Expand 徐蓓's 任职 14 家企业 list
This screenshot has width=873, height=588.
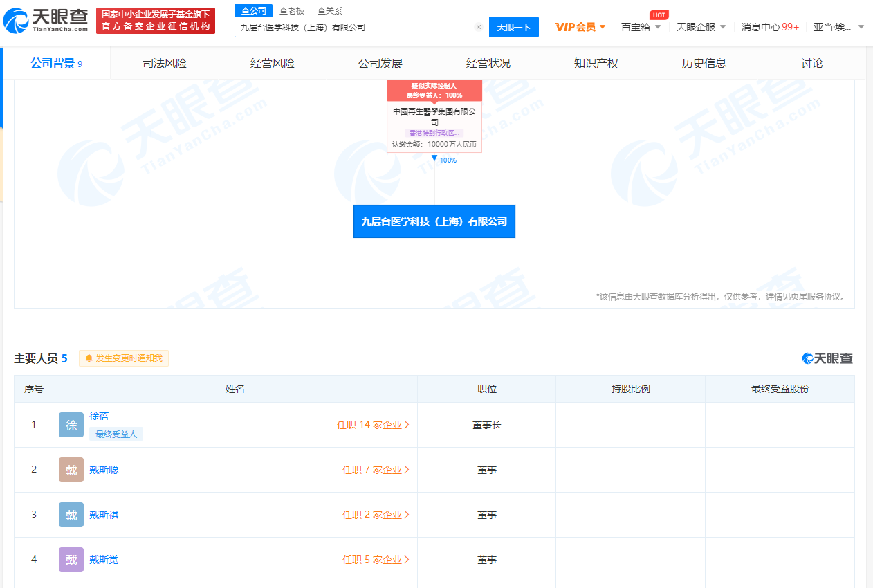tap(374, 425)
